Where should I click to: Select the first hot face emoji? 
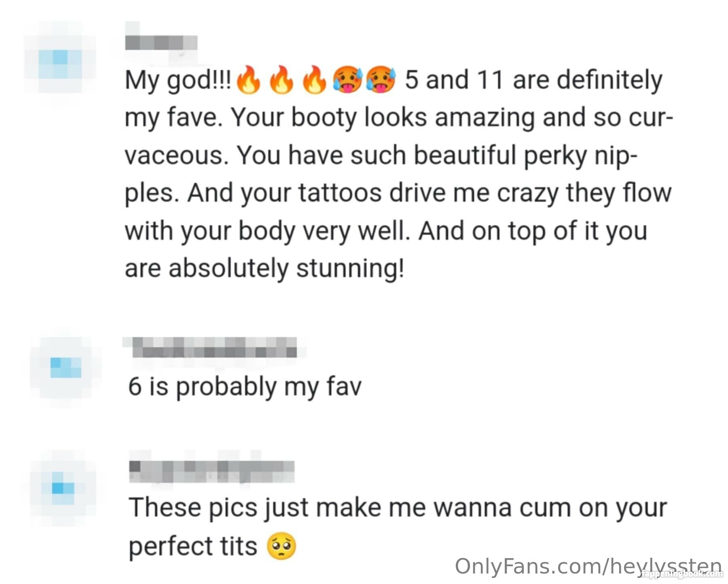(347, 80)
